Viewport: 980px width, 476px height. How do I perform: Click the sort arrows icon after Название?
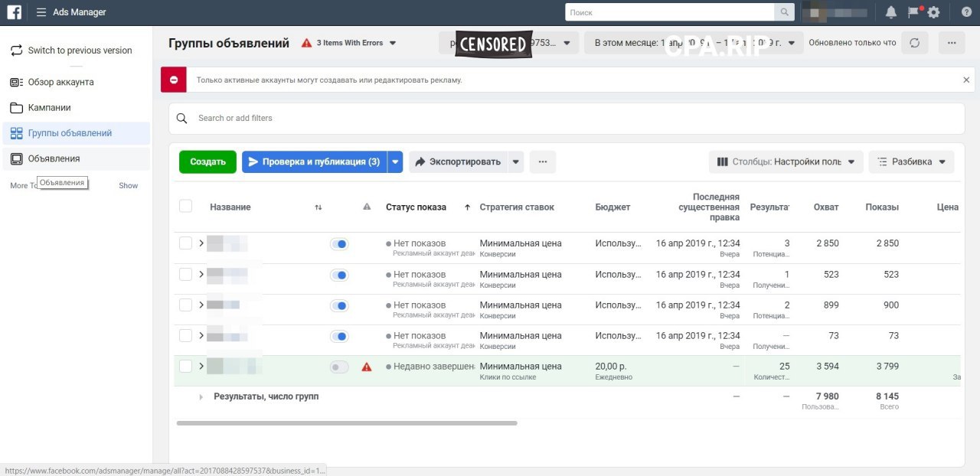(x=318, y=207)
